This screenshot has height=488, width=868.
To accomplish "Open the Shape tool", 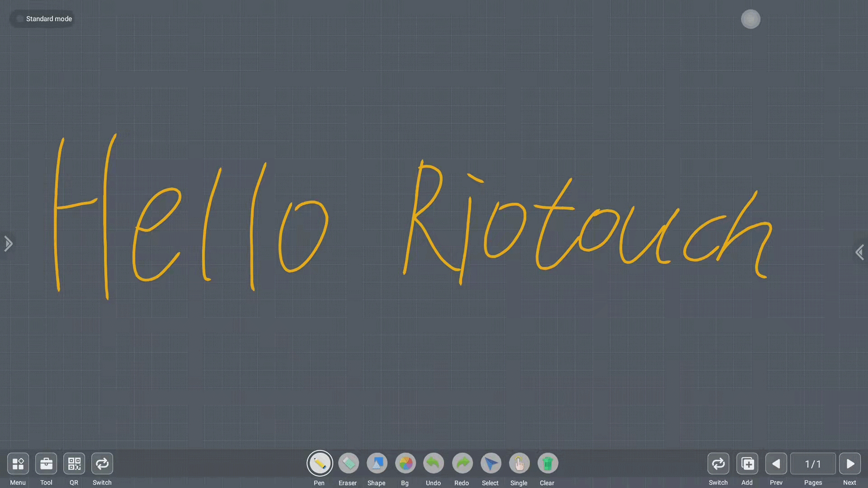I will [x=377, y=463].
